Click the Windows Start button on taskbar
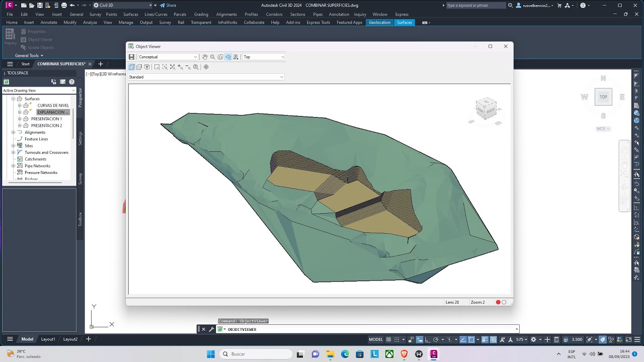644x362 pixels. 211,354
